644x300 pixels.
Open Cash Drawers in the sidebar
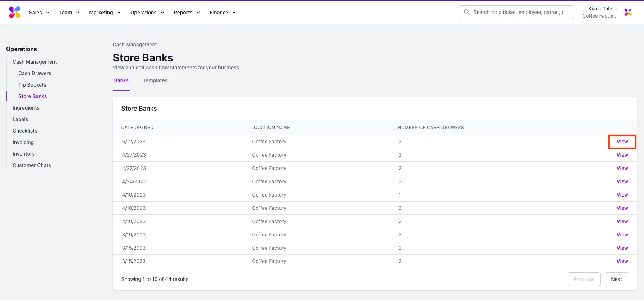[x=35, y=73]
